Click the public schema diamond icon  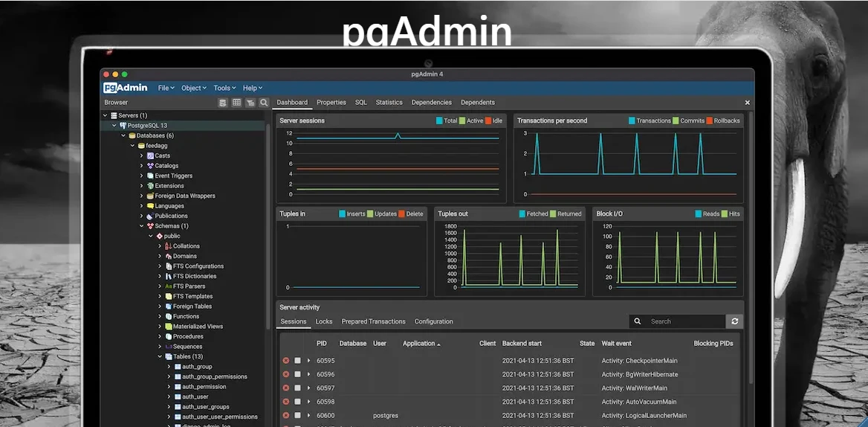pos(160,236)
